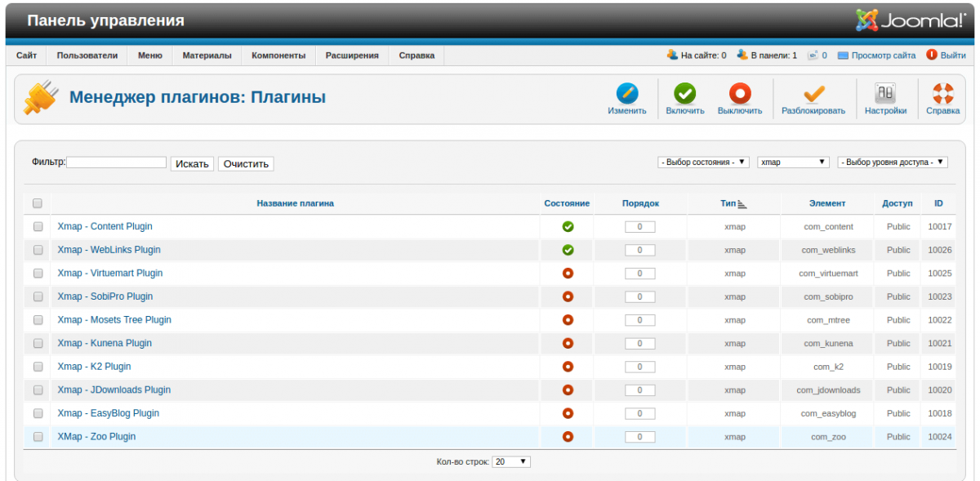Screen dimensions: 980x481
Task: Toggle status icon of Xmap - JDownloads Plugin
Action: click(x=568, y=390)
